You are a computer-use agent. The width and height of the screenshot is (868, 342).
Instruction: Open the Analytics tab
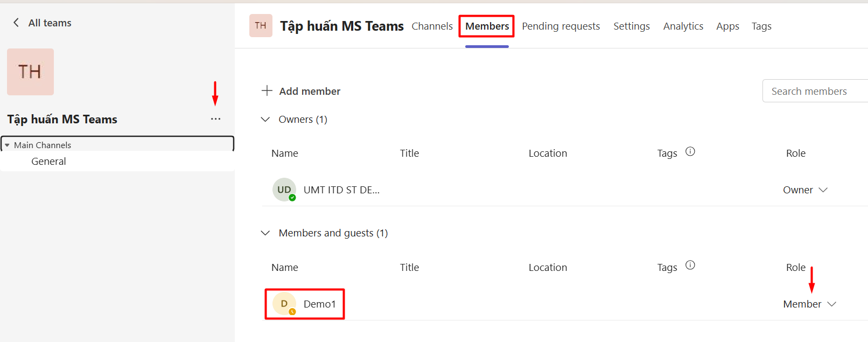(x=683, y=26)
